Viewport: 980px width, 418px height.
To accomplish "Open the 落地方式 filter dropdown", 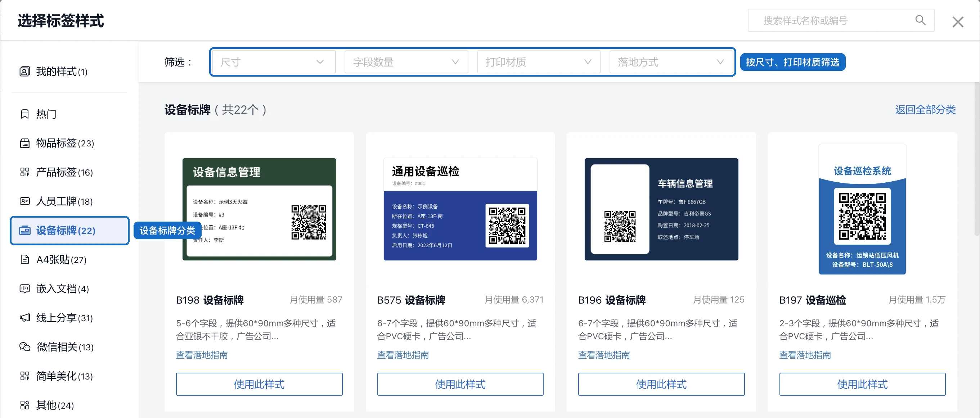I will click(671, 62).
